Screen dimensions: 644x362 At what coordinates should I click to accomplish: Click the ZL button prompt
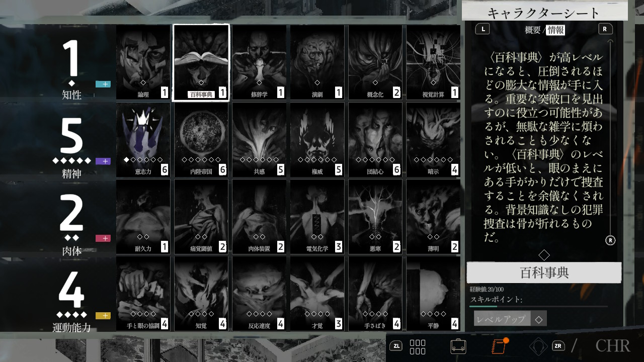click(396, 345)
